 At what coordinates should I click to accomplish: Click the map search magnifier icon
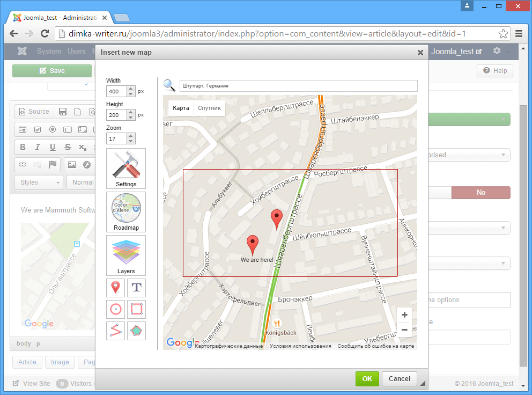coord(169,85)
